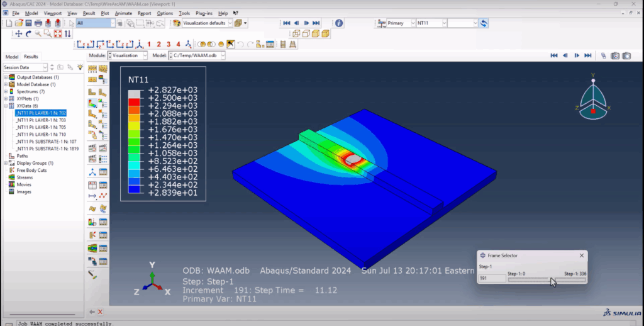Viewport: 644px width, 326px height.
Task: Apply the isometric view icon
Action: tap(140, 44)
